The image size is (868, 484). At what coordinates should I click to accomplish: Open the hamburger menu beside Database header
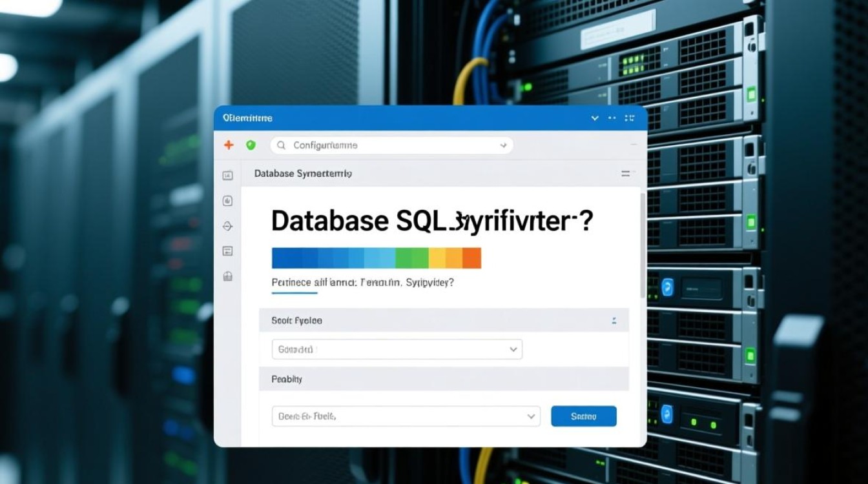click(626, 174)
